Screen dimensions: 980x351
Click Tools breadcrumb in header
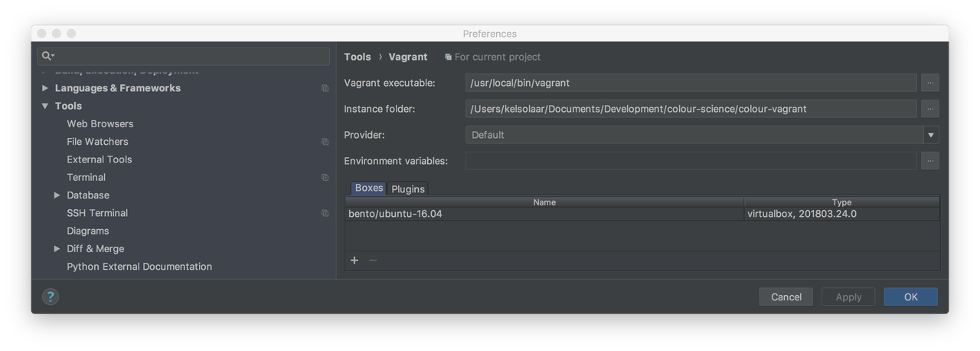358,57
